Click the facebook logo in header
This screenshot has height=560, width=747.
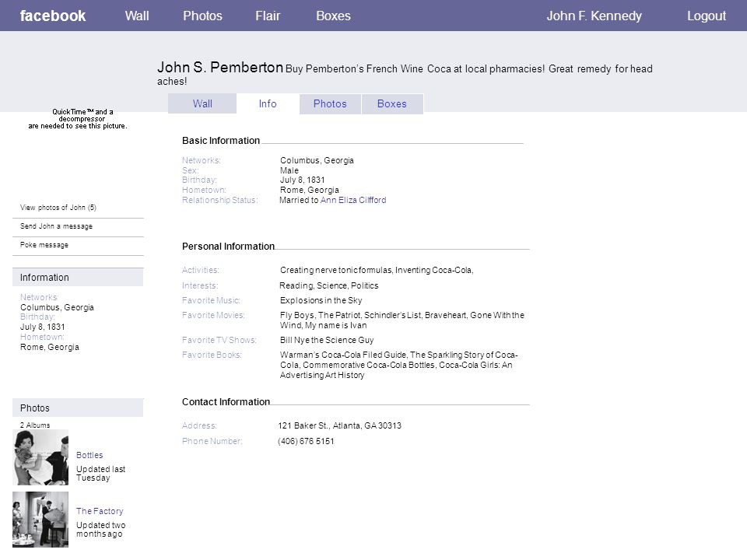click(x=53, y=16)
